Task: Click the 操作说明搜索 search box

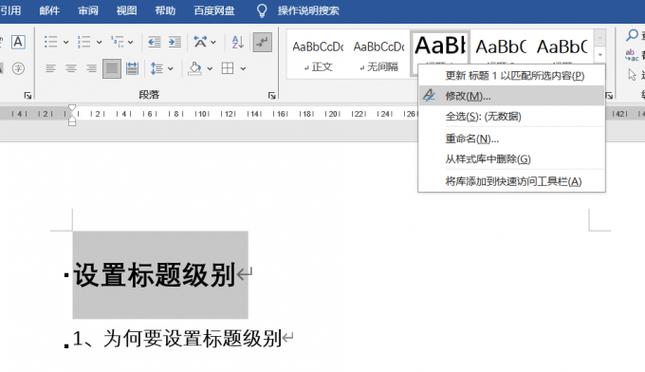Action: click(x=308, y=10)
